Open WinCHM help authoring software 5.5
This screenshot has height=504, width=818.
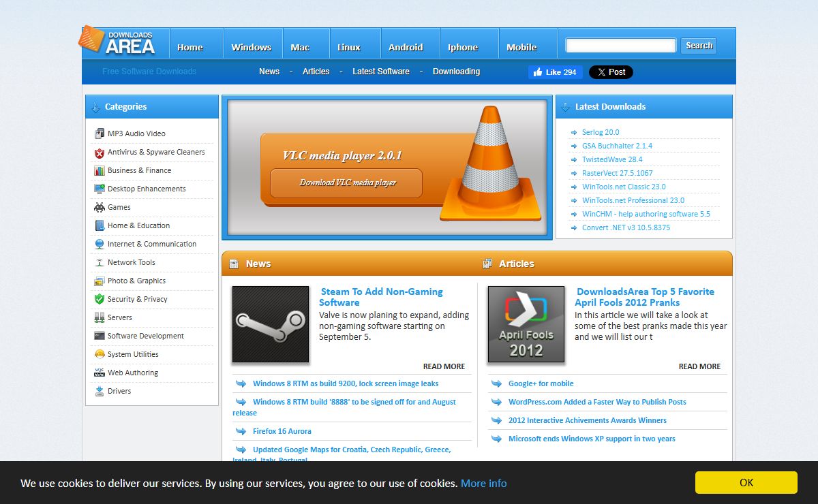click(646, 214)
